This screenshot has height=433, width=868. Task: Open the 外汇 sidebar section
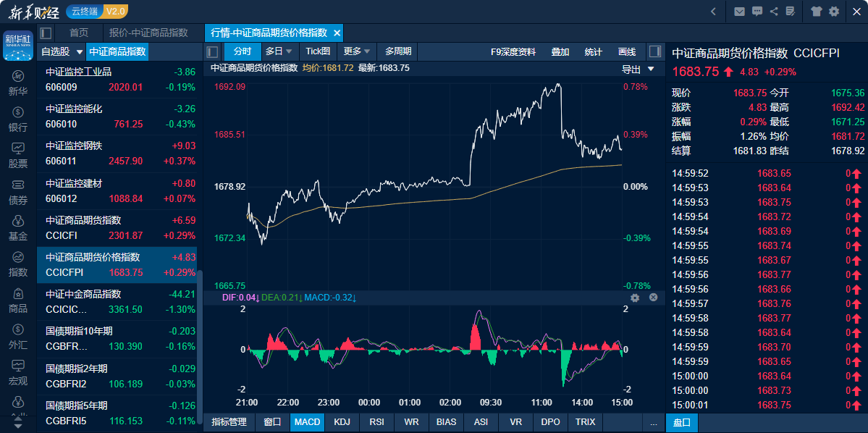point(17,337)
